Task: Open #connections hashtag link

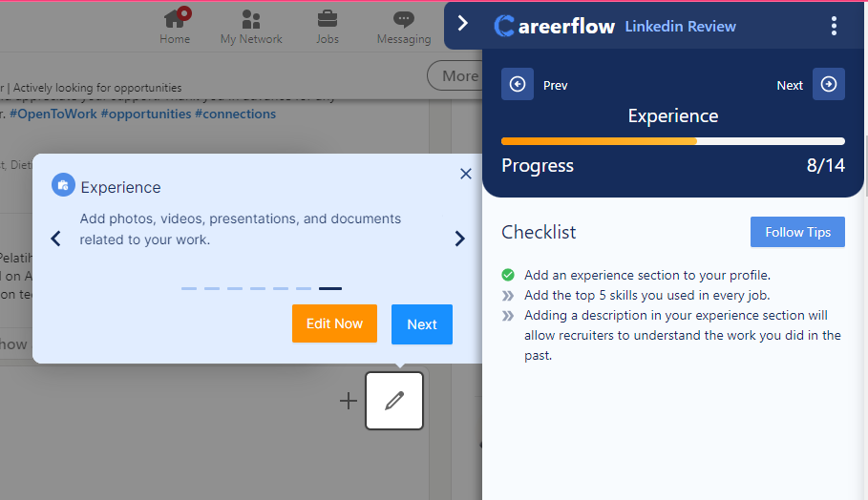Action: pyautogui.click(x=235, y=114)
